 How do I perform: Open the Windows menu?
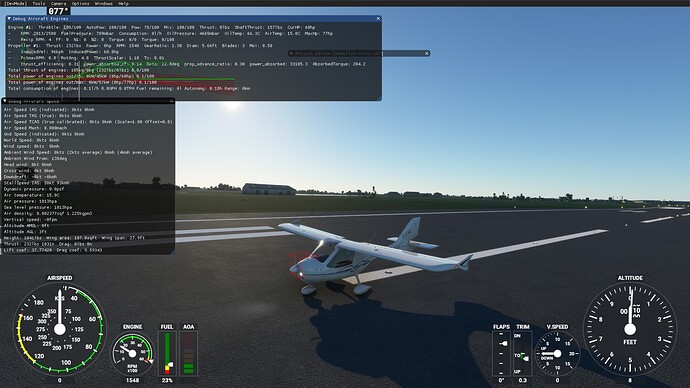click(x=104, y=3)
